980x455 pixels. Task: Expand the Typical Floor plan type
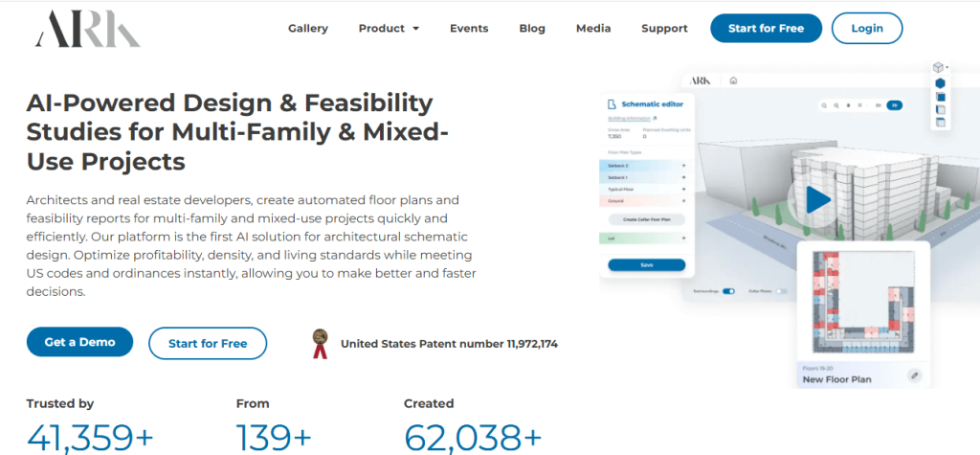click(x=683, y=190)
